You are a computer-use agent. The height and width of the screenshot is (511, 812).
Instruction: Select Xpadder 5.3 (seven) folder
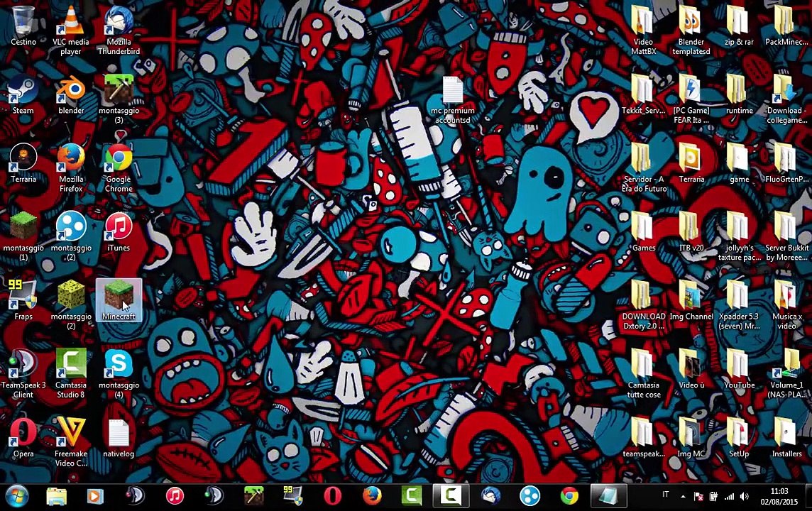pyautogui.click(x=739, y=305)
